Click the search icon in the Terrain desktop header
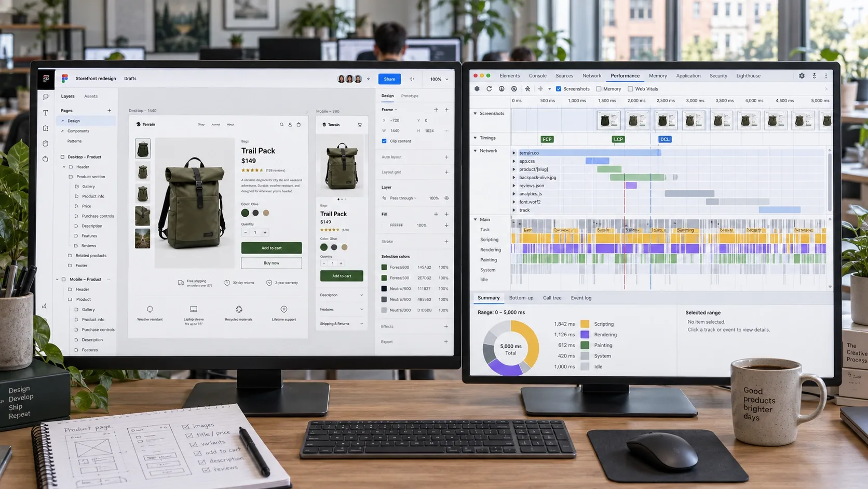The width and height of the screenshot is (868, 489). coord(282,125)
